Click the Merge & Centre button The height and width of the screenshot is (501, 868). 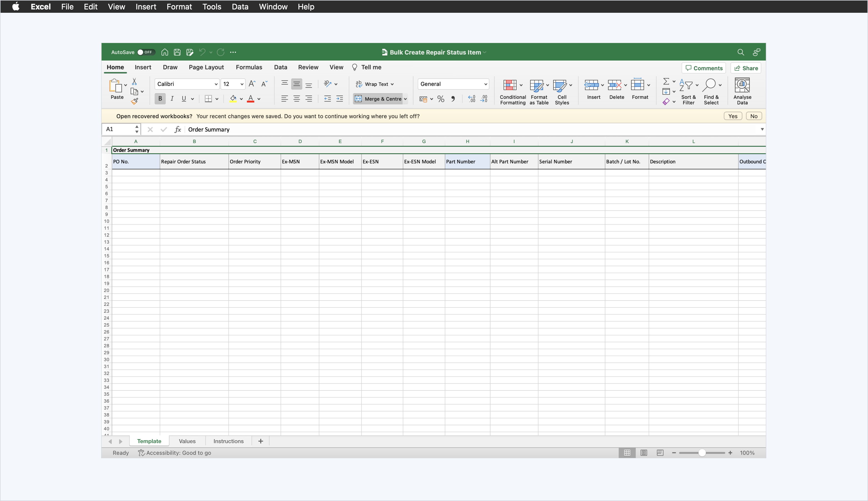pyautogui.click(x=378, y=99)
